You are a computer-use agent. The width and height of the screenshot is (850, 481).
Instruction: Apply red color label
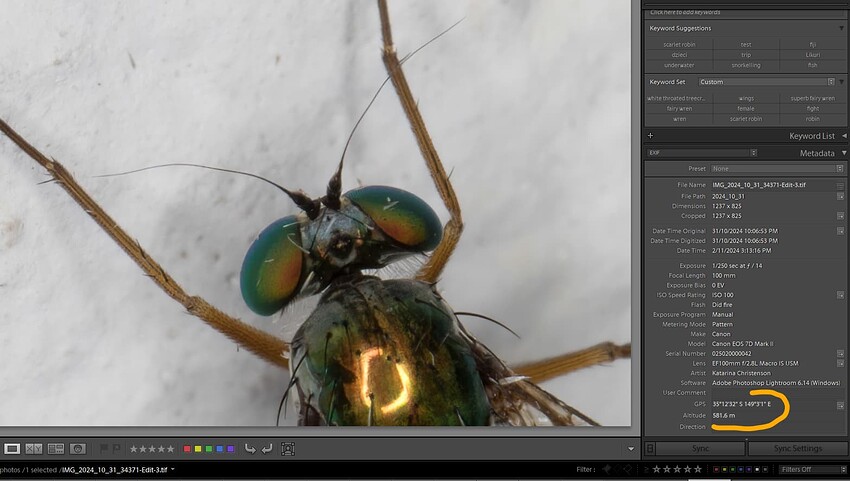pos(187,449)
